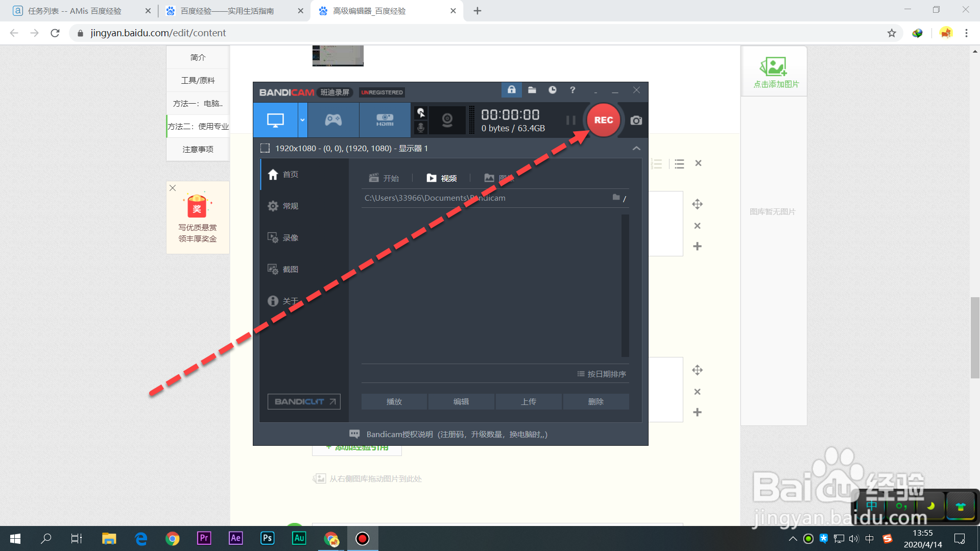Screen dimensions: 980x551
Task: Open Windows Start menu
Action: click(x=15, y=538)
